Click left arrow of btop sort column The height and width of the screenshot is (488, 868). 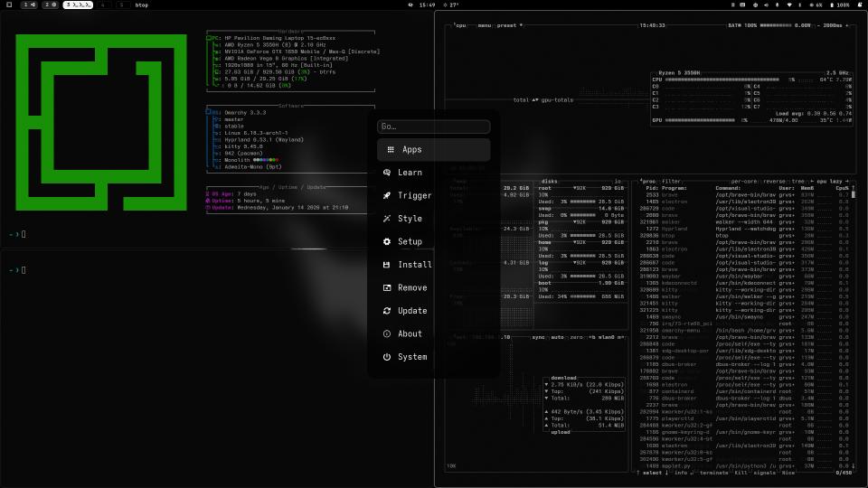pos(812,182)
